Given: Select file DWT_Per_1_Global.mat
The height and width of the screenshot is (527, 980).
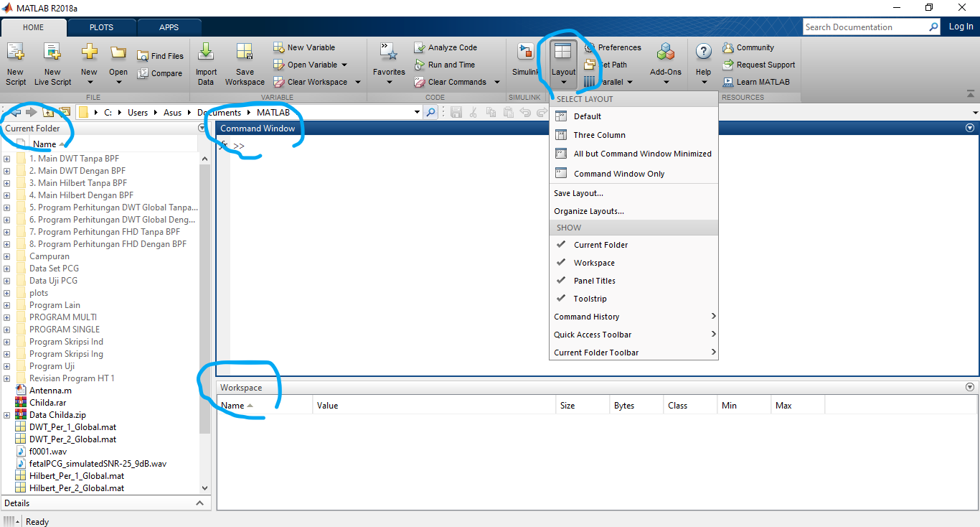Looking at the screenshot, I should click(x=72, y=427).
